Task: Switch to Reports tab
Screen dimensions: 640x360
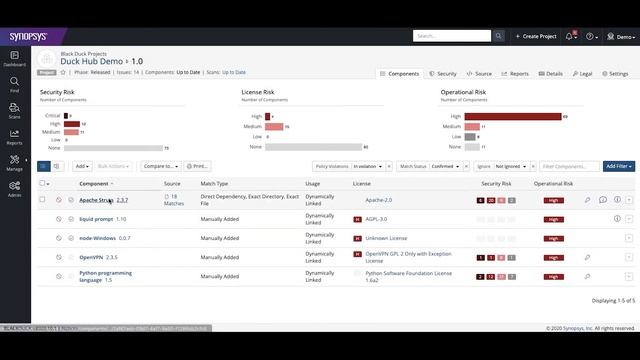Action: click(x=515, y=74)
